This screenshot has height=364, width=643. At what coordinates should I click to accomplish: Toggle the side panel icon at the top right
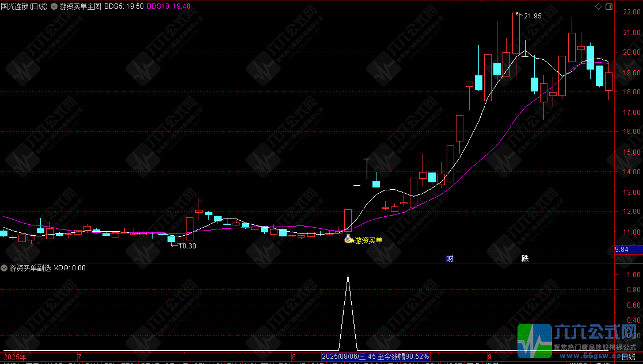pyautogui.click(x=608, y=6)
